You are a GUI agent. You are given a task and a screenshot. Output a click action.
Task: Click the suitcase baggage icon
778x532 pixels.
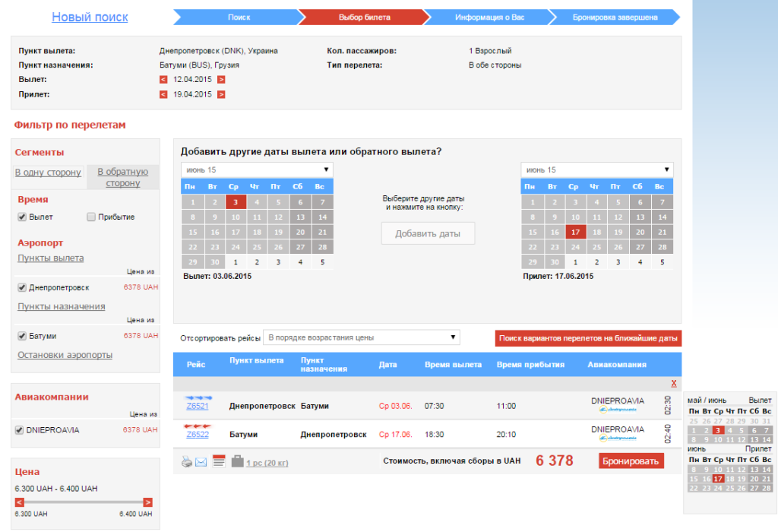coord(238,461)
